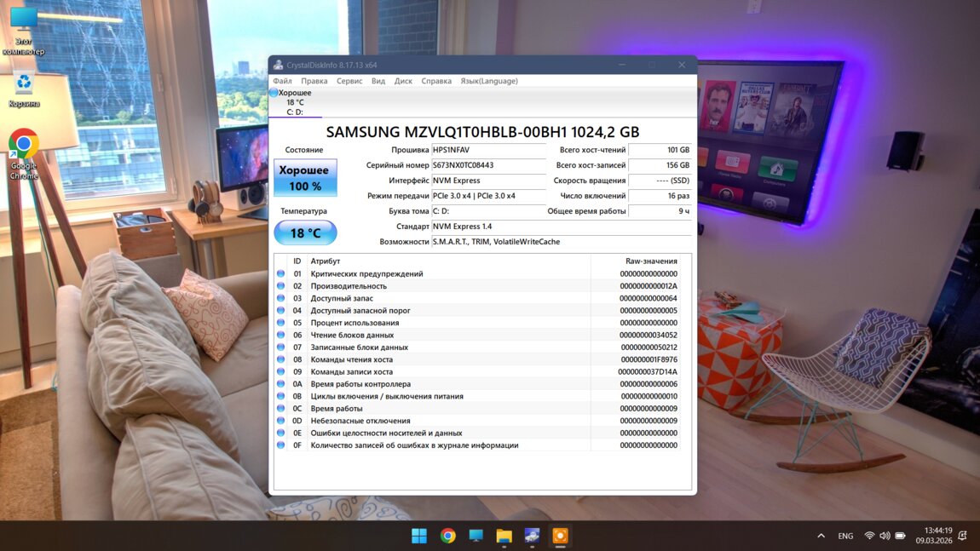The height and width of the screenshot is (551, 980).
Task: Open the Сервис menu
Action: (349, 81)
